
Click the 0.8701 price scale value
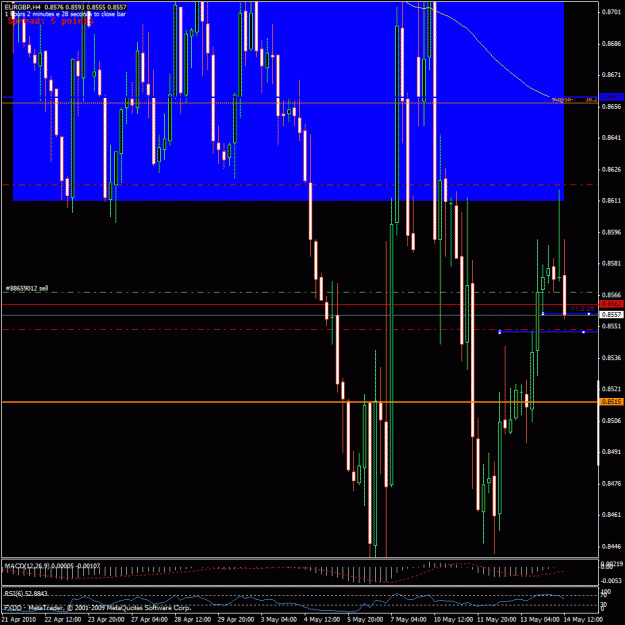(x=611, y=12)
